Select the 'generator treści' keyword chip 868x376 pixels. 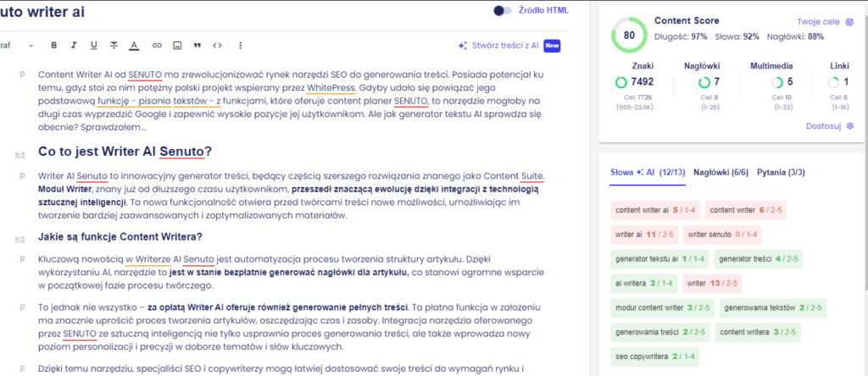pyautogui.click(x=758, y=259)
